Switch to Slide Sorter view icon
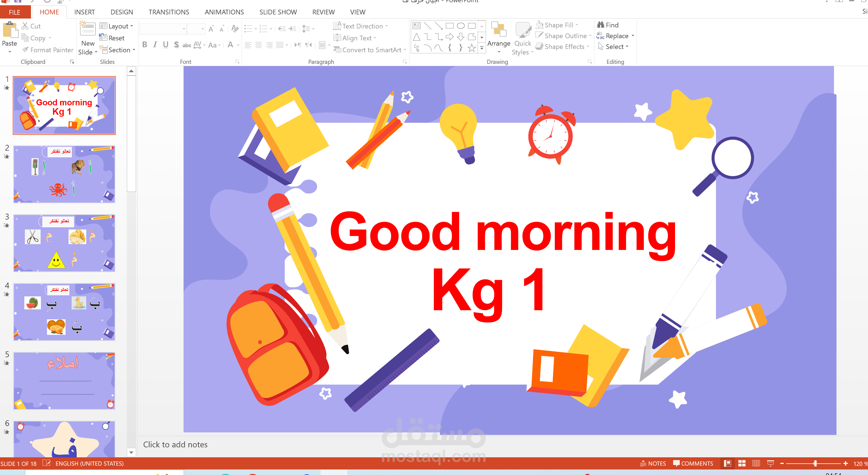The image size is (868, 475). tap(742, 463)
